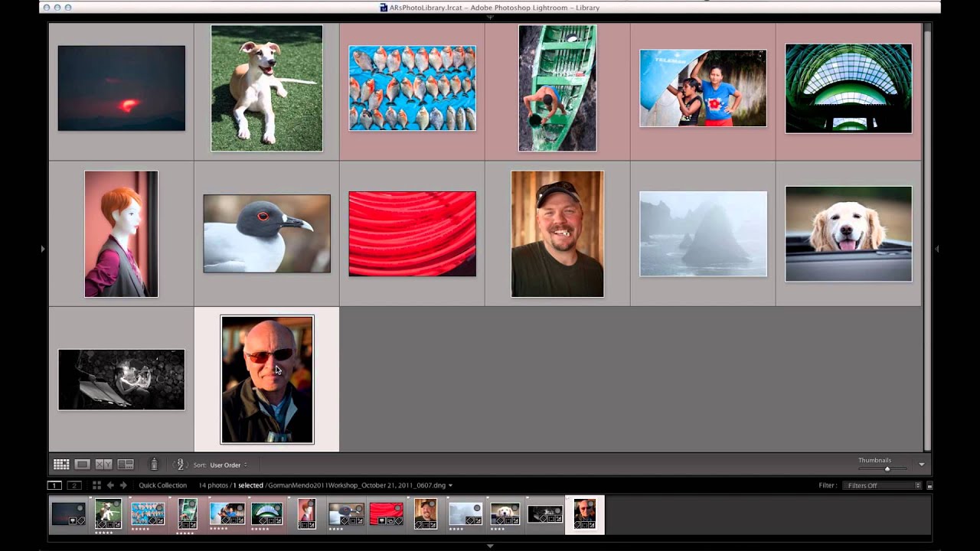Select the gull bird photo

pos(266,233)
